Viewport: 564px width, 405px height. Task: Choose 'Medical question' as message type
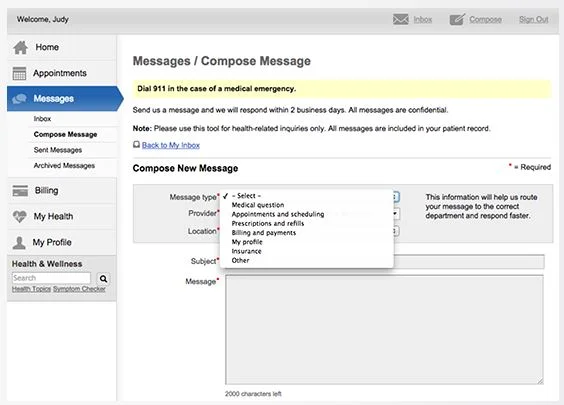[x=307, y=205]
